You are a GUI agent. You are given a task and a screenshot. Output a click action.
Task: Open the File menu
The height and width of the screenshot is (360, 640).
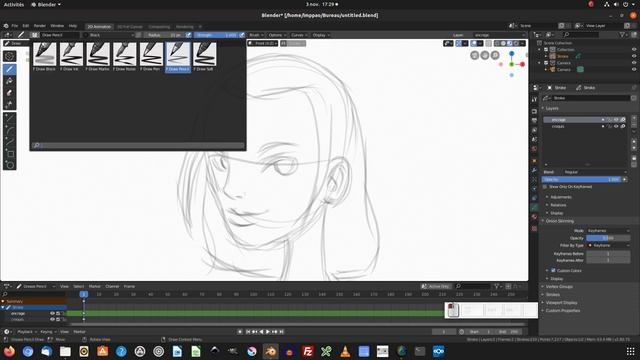[x=14, y=26]
